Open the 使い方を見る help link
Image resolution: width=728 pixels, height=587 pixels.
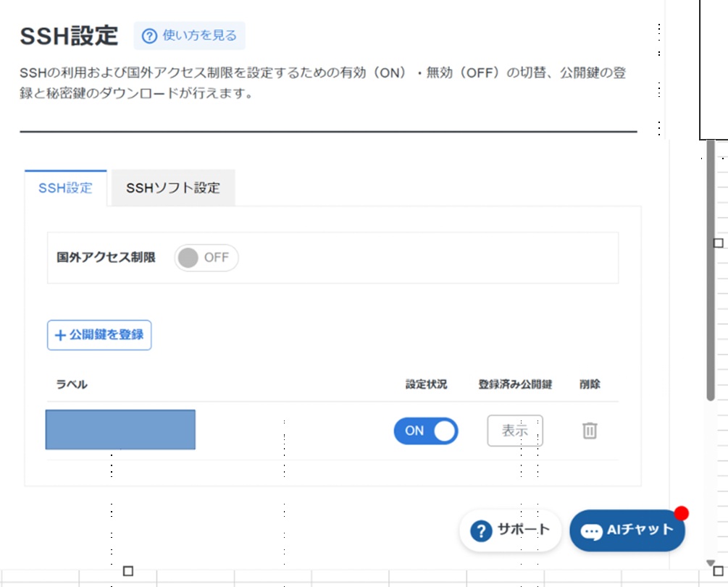199,35
